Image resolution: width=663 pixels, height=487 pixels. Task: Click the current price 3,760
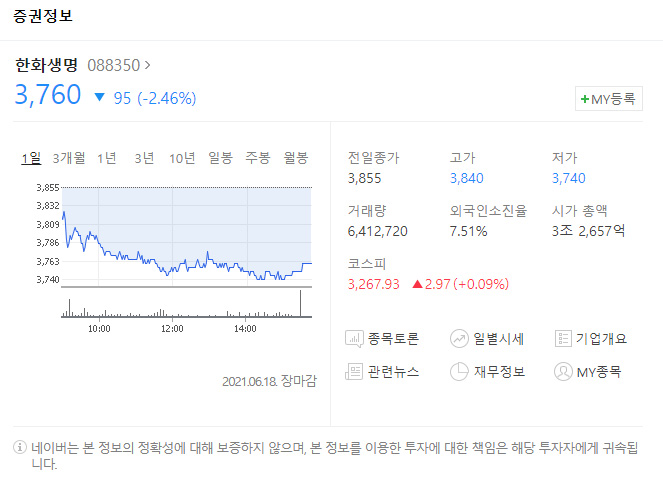pos(48,95)
